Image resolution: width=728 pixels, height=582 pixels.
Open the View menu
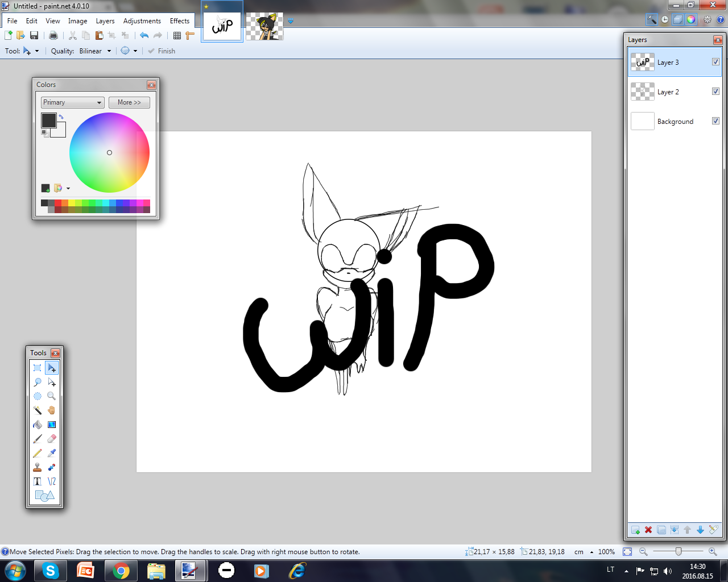(x=53, y=21)
